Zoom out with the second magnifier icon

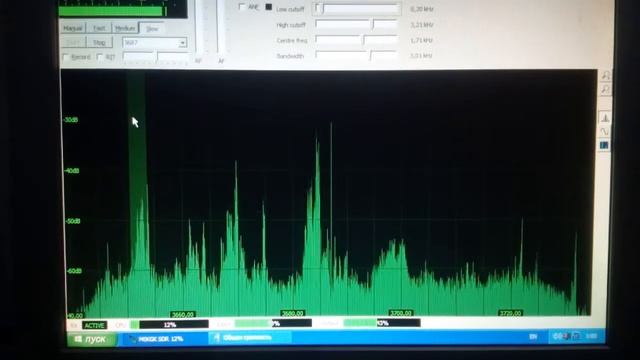[605, 89]
